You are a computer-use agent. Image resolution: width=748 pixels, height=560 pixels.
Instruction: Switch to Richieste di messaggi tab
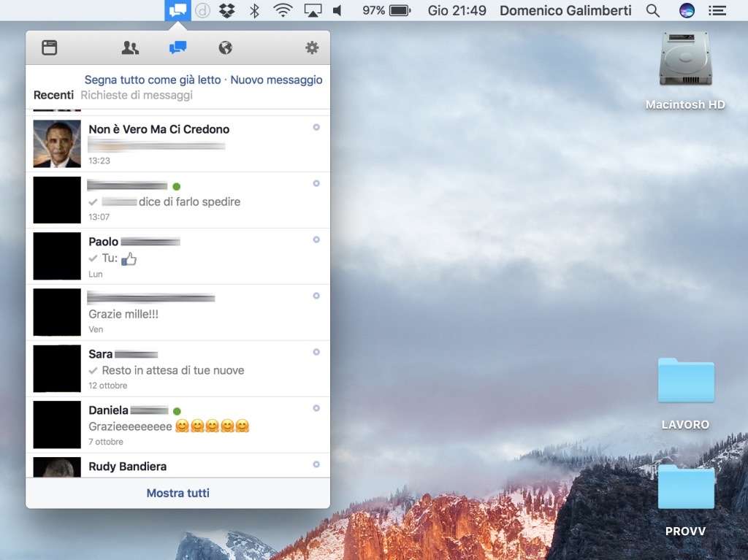tap(137, 95)
